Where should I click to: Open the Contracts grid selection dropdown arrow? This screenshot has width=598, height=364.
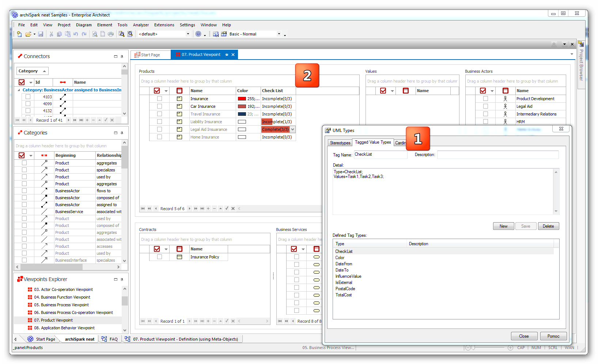coord(166,249)
